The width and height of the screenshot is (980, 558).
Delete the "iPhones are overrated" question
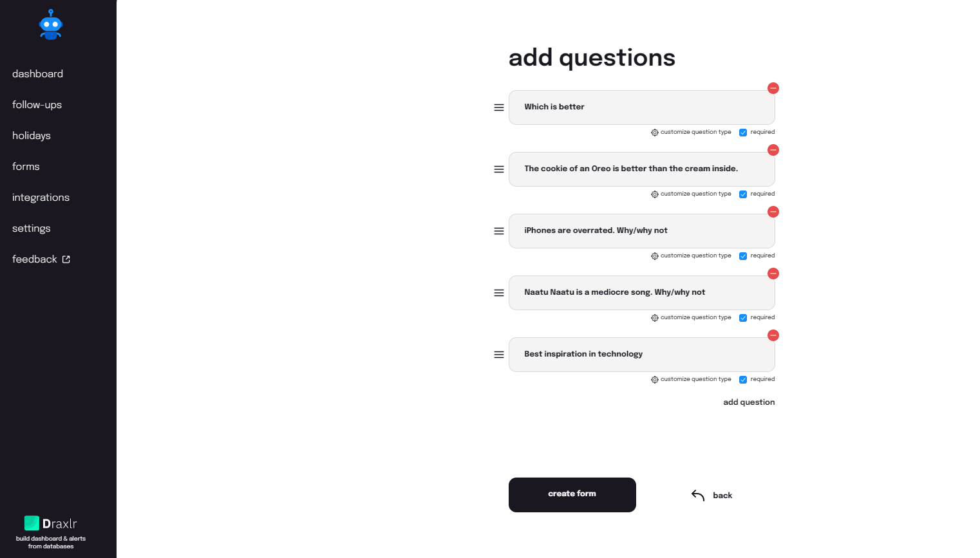coord(773,212)
